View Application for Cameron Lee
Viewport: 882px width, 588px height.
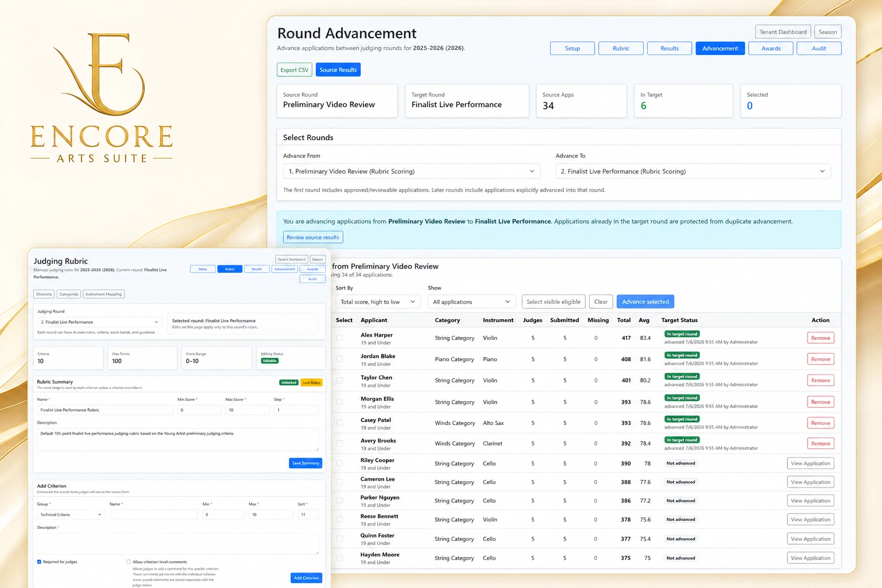(810, 482)
